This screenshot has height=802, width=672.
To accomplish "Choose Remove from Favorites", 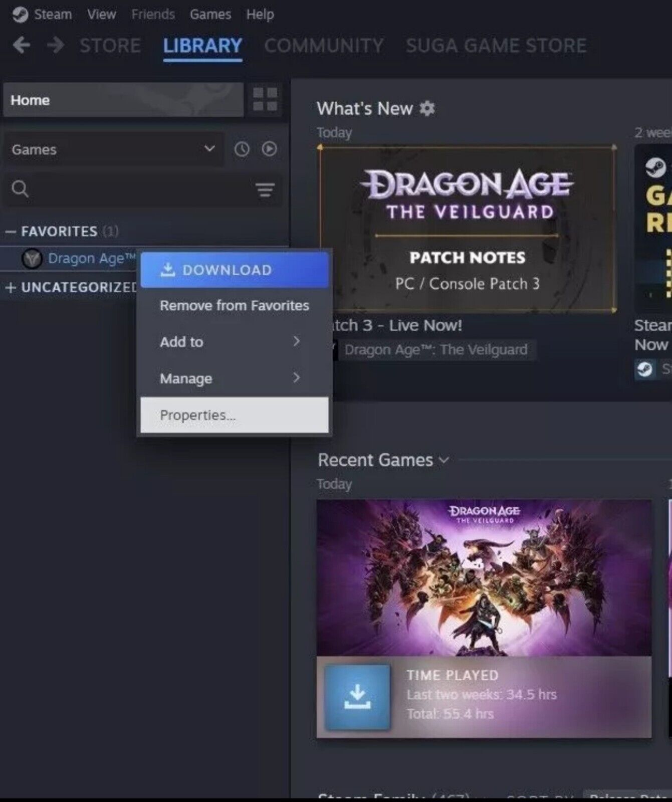I will tap(235, 306).
